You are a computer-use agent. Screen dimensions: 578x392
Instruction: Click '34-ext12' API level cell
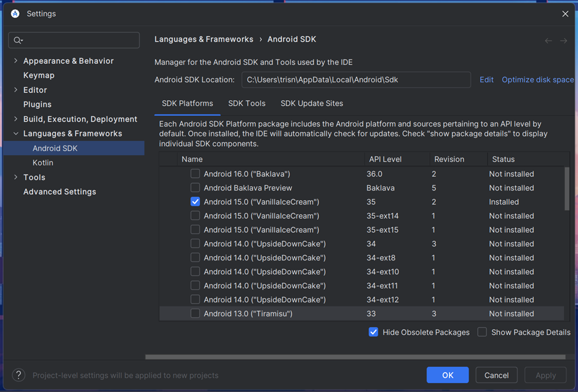(x=382, y=300)
